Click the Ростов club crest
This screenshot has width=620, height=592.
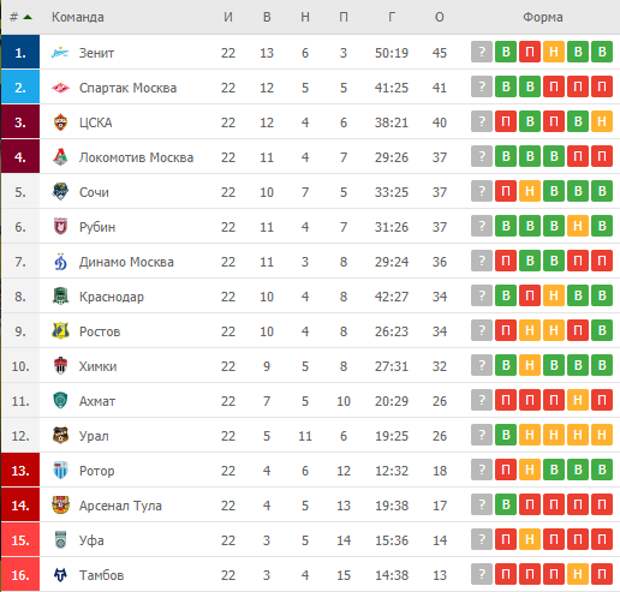[60, 331]
